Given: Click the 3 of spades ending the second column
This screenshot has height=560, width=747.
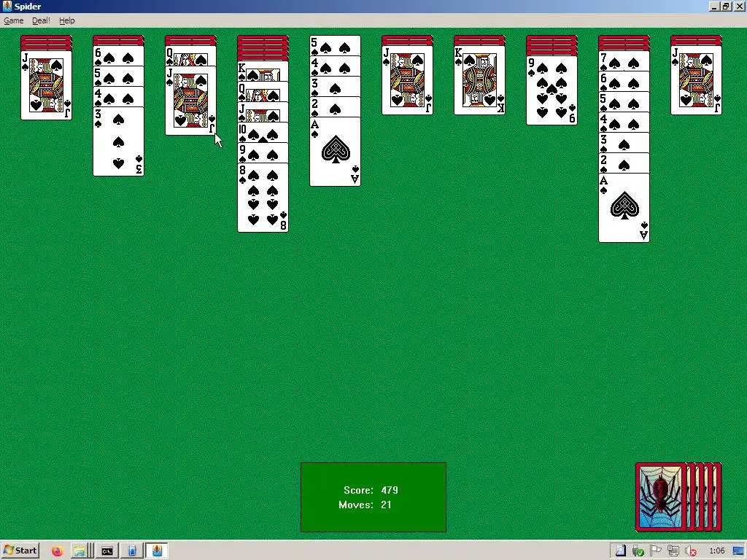Looking at the screenshot, I should point(119,141).
